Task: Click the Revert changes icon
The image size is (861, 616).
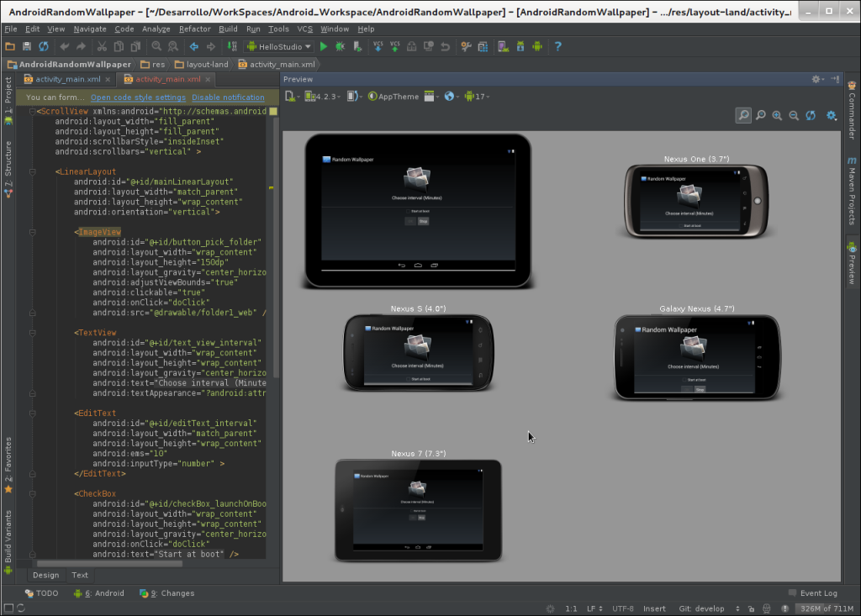Action: [446, 47]
